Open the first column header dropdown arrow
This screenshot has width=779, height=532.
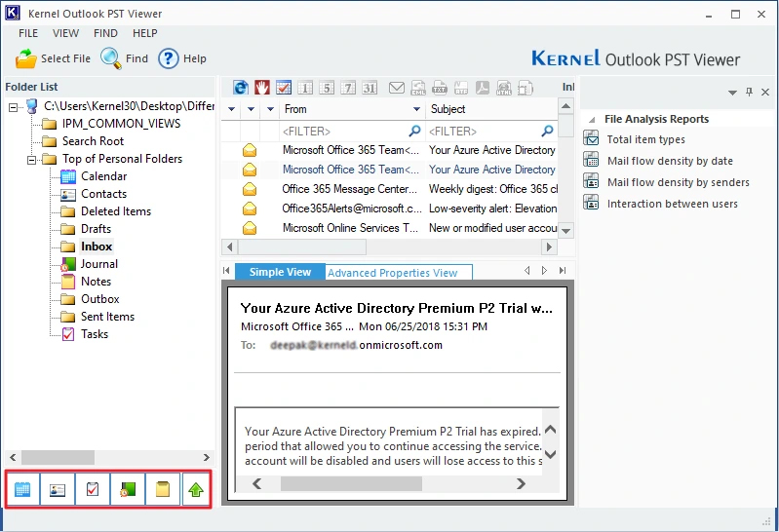click(231, 109)
